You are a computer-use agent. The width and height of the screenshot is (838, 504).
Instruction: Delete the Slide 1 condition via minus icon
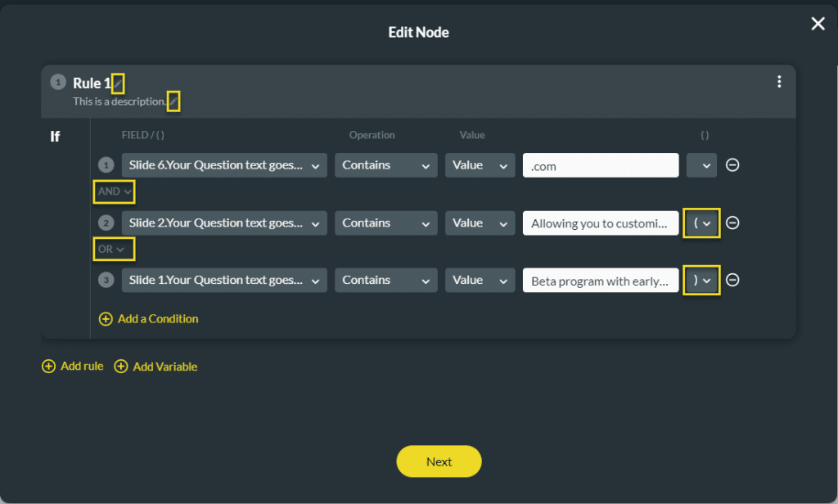pyautogui.click(x=732, y=280)
